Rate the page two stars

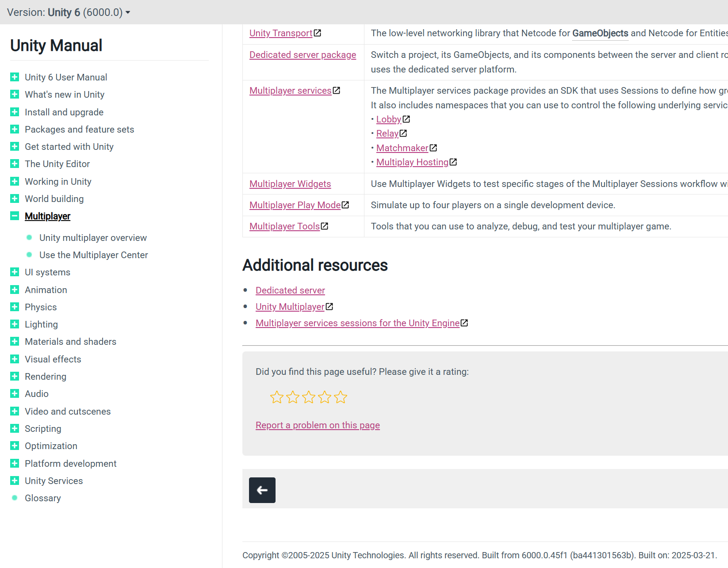(x=293, y=397)
